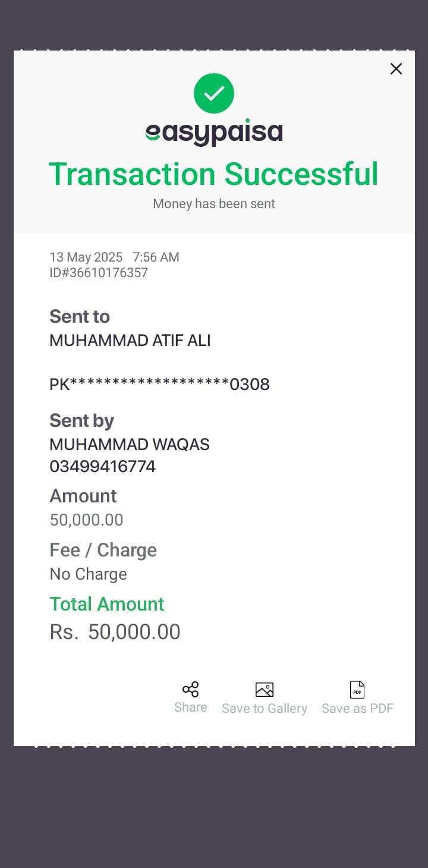
Task: Close the receipt with the X
Action: (396, 69)
